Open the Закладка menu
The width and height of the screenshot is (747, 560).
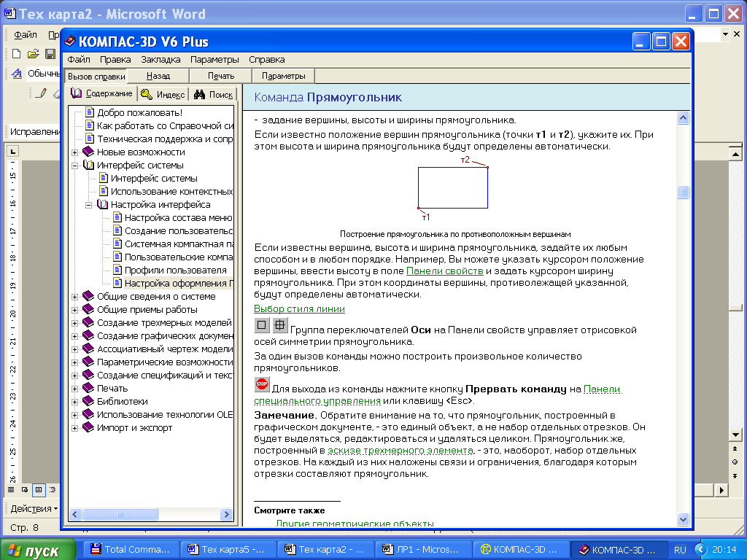[x=160, y=60]
